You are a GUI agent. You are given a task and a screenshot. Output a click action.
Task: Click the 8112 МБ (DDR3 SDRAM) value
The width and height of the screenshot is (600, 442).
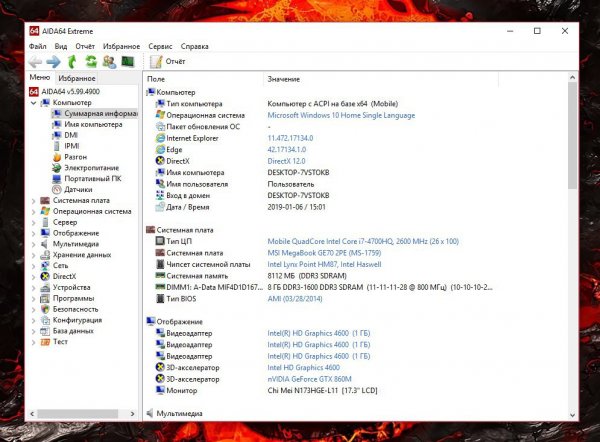[307, 276]
